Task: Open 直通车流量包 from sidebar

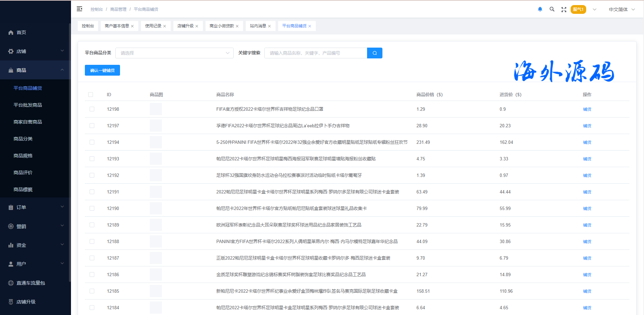Action: pos(30,283)
